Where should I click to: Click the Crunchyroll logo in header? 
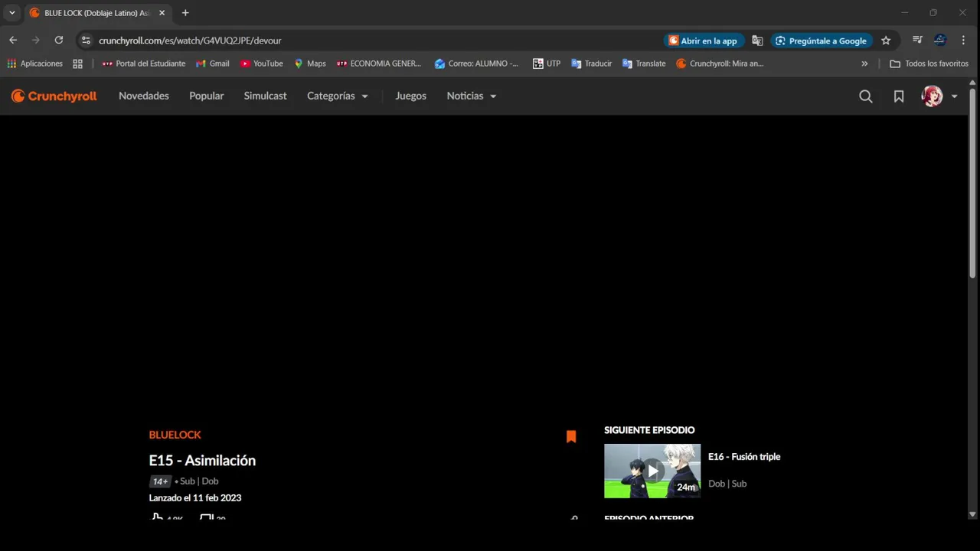(54, 96)
